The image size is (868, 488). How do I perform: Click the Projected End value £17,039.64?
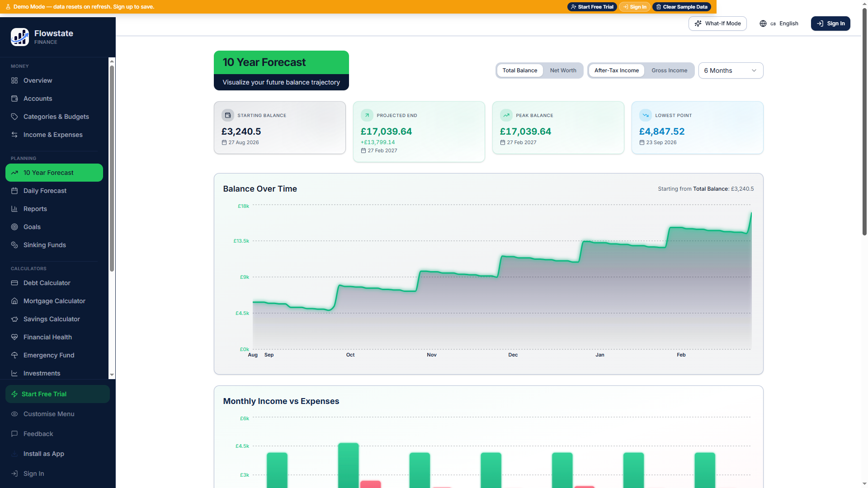386,131
